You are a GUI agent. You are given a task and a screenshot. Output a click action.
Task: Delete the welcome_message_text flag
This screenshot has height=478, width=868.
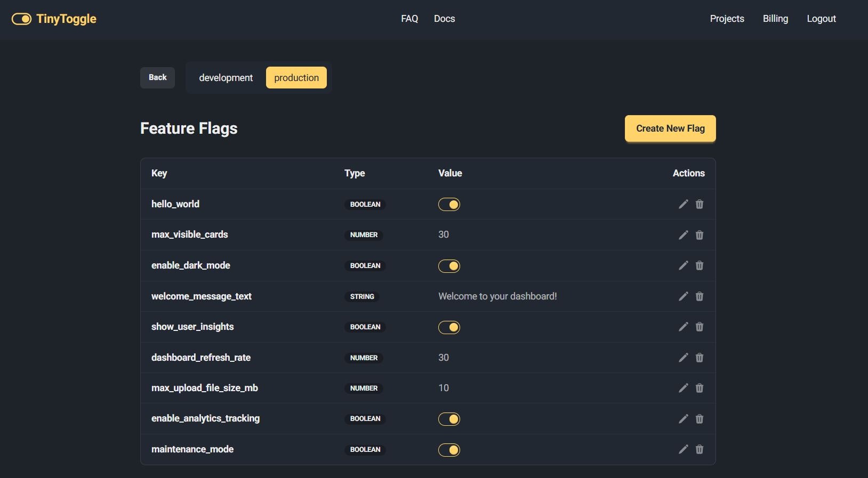click(700, 296)
